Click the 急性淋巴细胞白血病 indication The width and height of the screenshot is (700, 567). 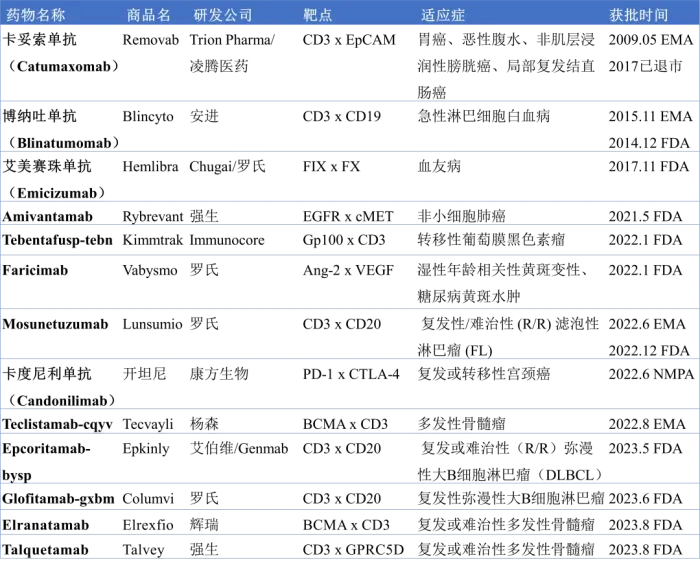point(483,116)
